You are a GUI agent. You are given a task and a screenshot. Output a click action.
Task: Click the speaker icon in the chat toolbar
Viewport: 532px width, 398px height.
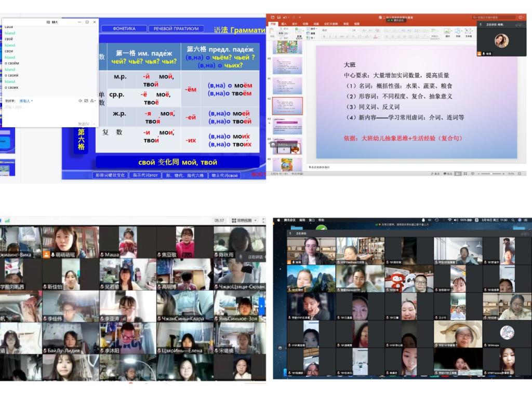(x=81, y=101)
